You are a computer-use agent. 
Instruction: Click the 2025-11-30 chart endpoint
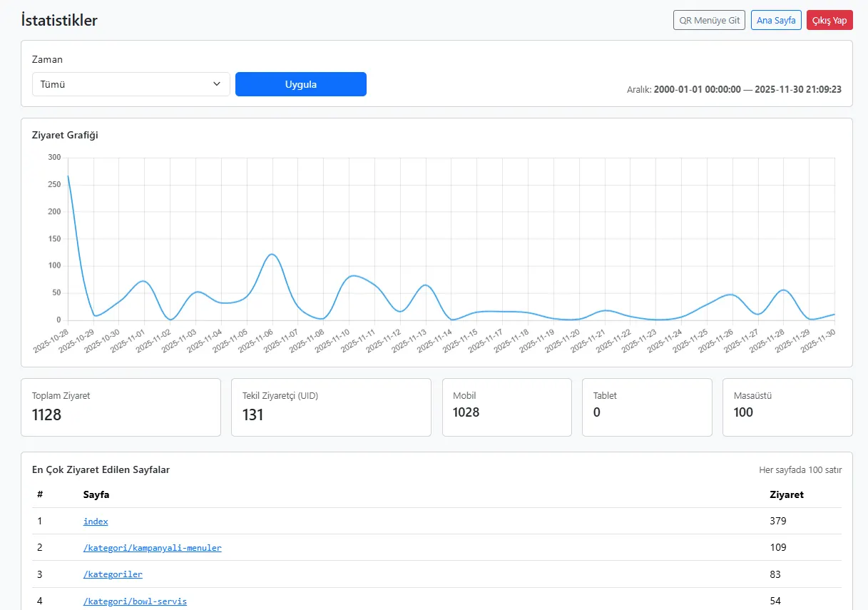pyautogui.click(x=834, y=314)
